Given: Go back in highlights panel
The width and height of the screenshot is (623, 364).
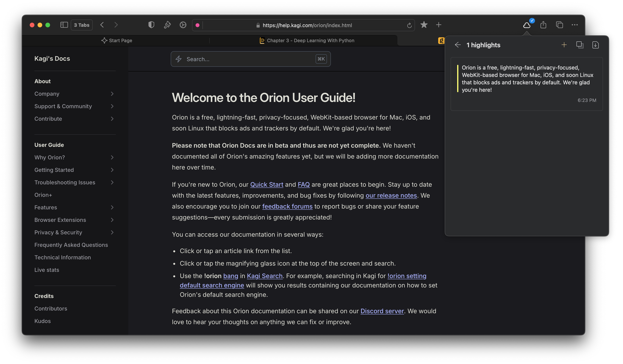Looking at the screenshot, I should (458, 45).
